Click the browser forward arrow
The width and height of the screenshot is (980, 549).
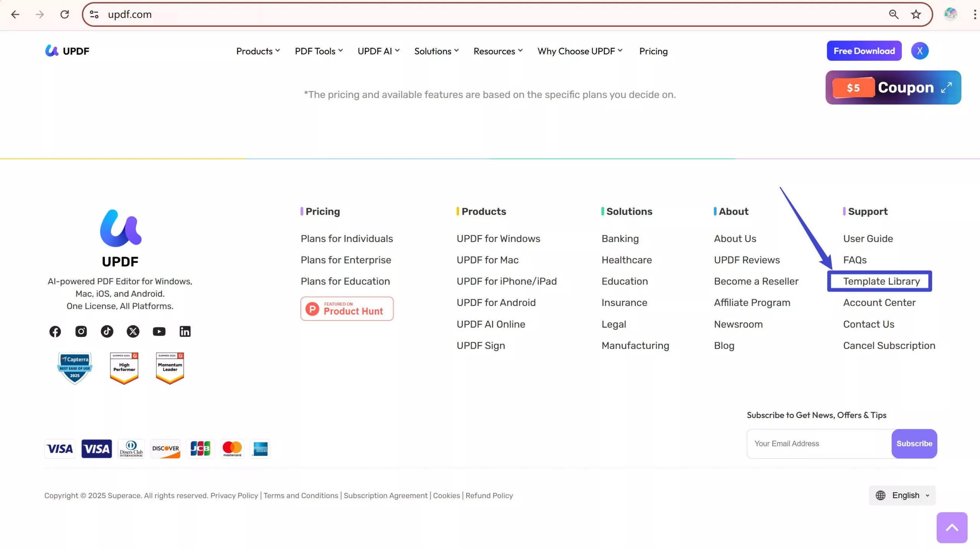click(40, 15)
